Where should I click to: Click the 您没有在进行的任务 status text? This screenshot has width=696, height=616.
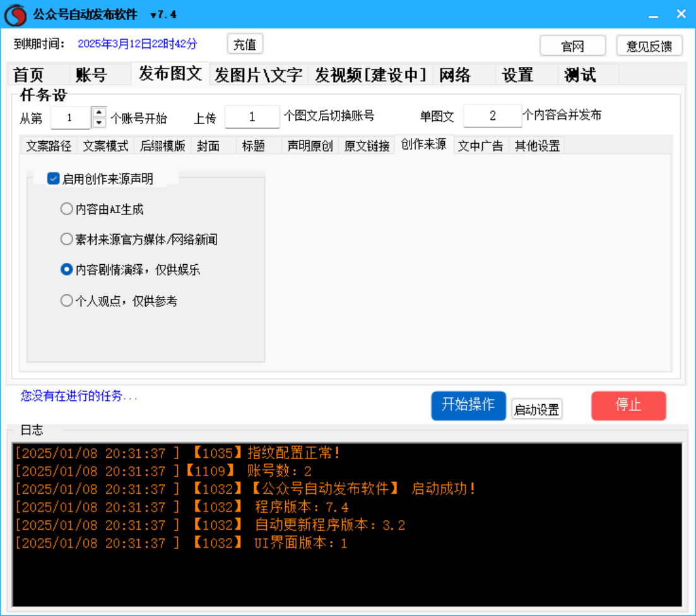[79, 395]
